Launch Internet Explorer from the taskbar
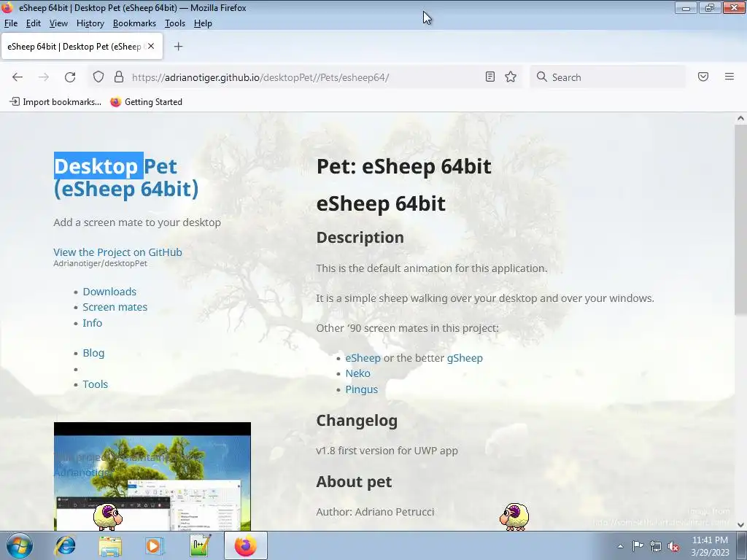The width and height of the screenshot is (747, 560). [65, 545]
